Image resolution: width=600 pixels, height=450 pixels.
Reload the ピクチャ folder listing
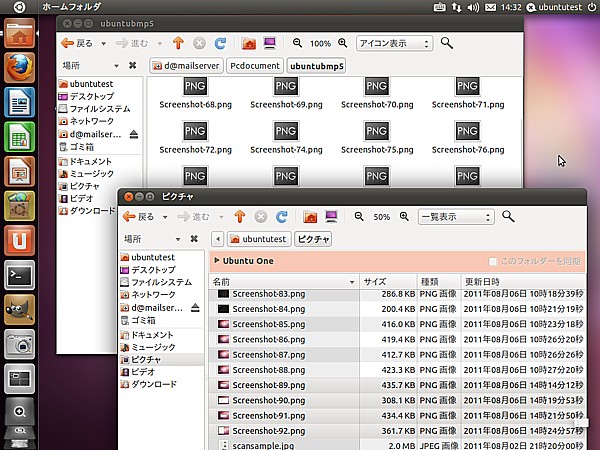282,217
